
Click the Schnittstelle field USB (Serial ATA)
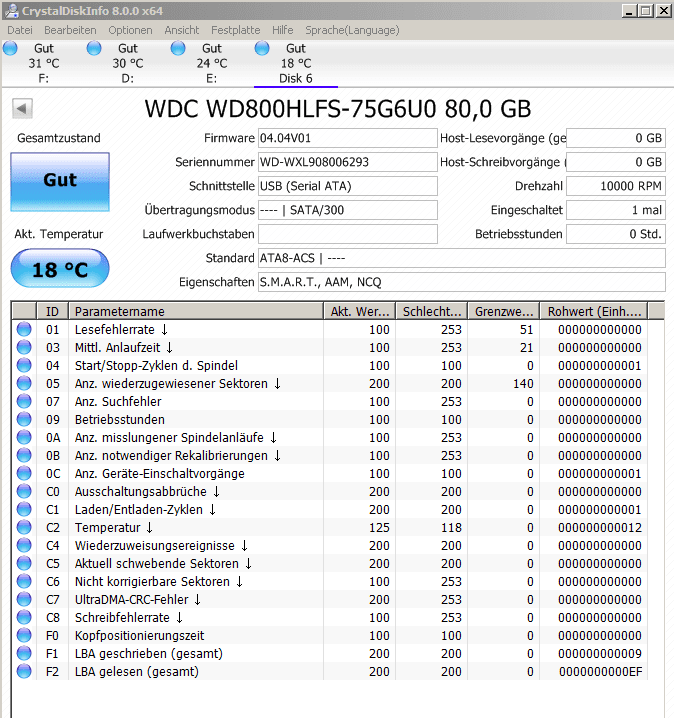point(348,186)
